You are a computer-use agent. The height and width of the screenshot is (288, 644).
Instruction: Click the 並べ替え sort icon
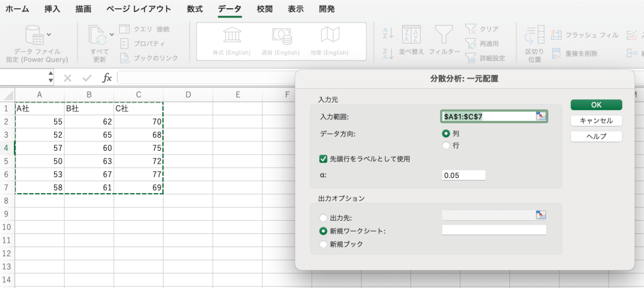[x=411, y=36]
